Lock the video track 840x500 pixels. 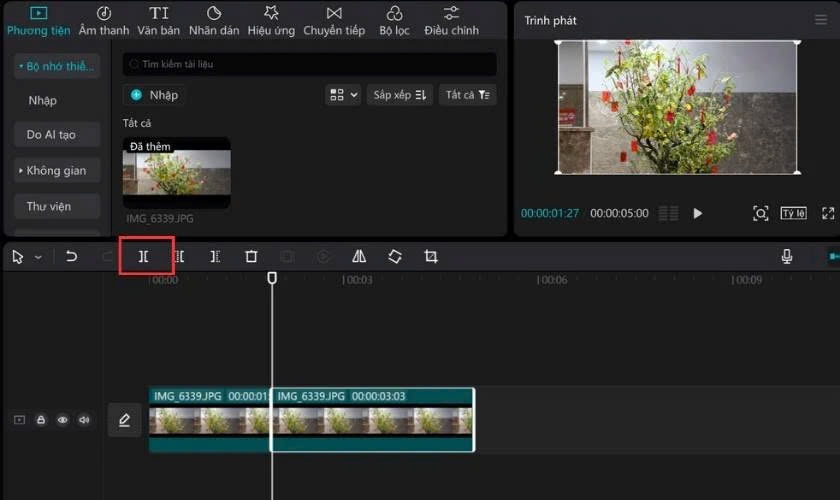pyautogui.click(x=41, y=420)
